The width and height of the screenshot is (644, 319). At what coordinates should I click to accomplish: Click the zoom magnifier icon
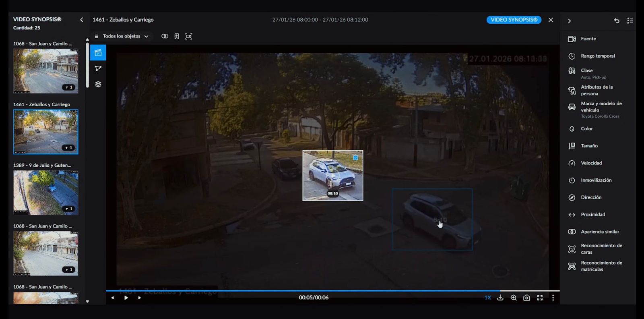click(514, 298)
